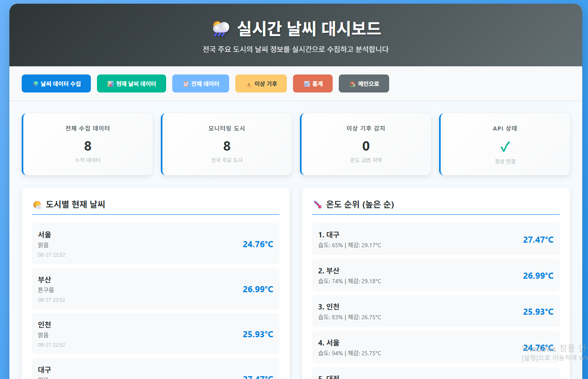The width and height of the screenshot is (588, 379).
Task: Select the '이상 기후 감지' stat card
Action: 365,144
